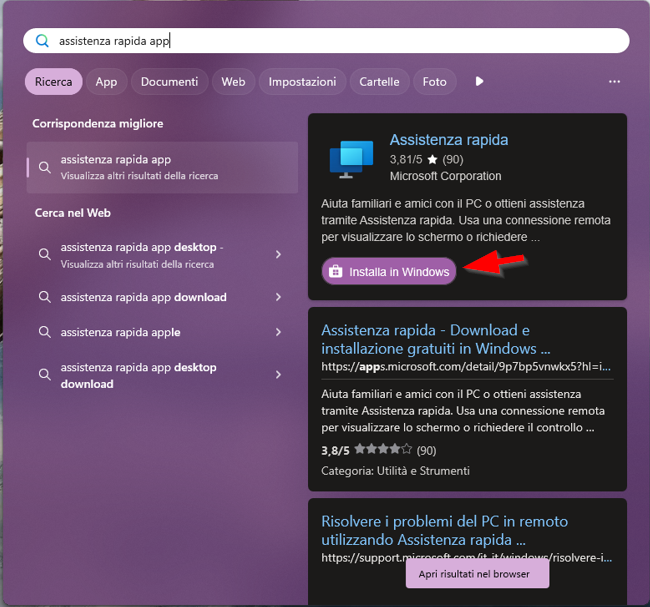This screenshot has height=607, width=650.
Task: Open best match 'assistenza rapida app' result
Action: [x=162, y=168]
